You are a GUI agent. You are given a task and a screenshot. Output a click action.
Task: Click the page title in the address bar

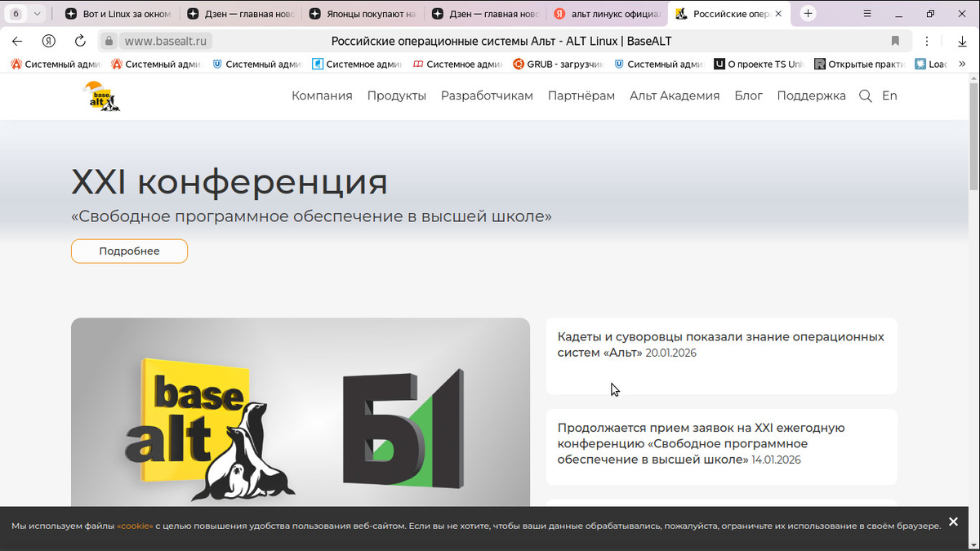click(501, 41)
